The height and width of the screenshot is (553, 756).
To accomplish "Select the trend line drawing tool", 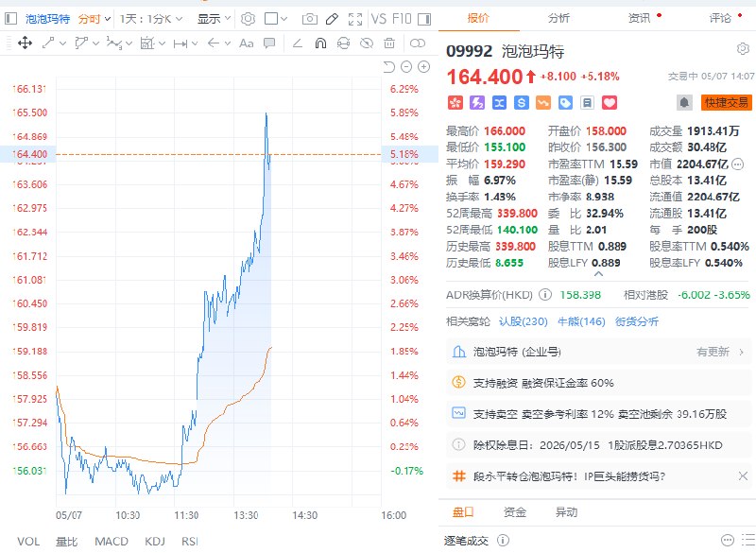I will 48,43.
